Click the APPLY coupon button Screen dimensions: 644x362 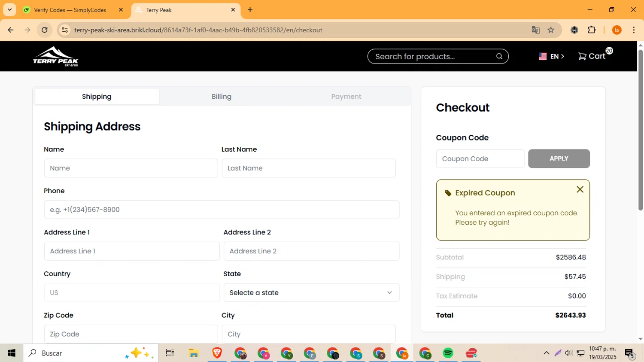(559, 158)
